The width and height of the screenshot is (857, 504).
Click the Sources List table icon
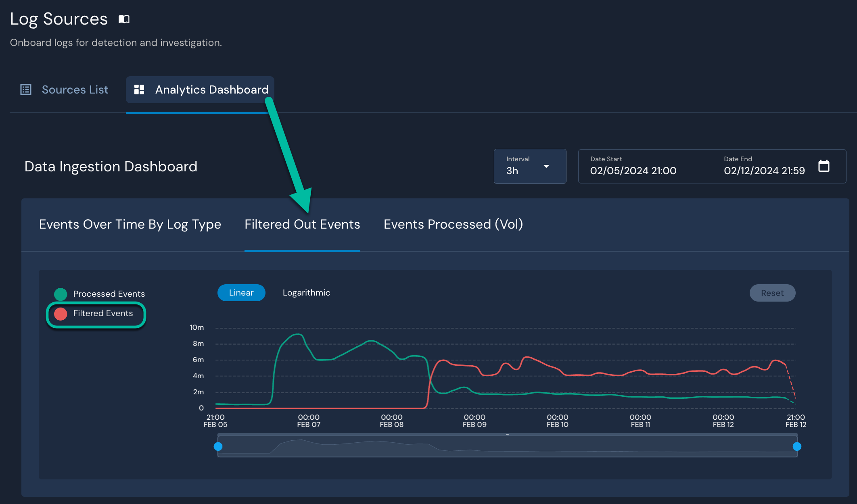[x=26, y=90]
